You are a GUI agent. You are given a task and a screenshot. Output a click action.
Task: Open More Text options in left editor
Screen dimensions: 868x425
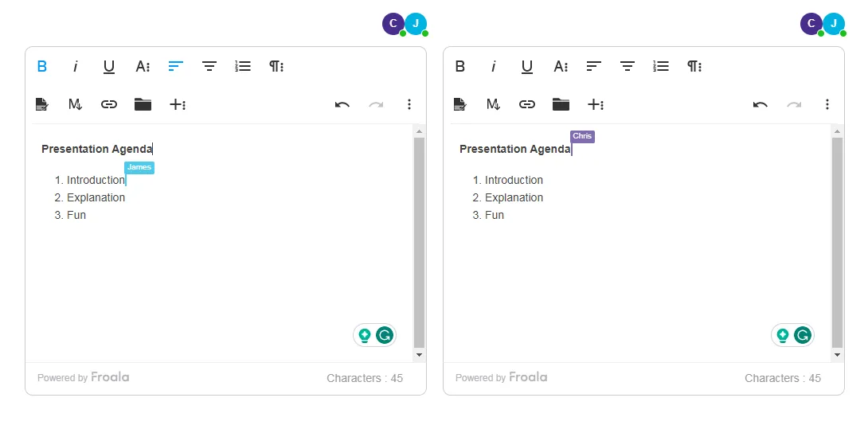pos(143,67)
